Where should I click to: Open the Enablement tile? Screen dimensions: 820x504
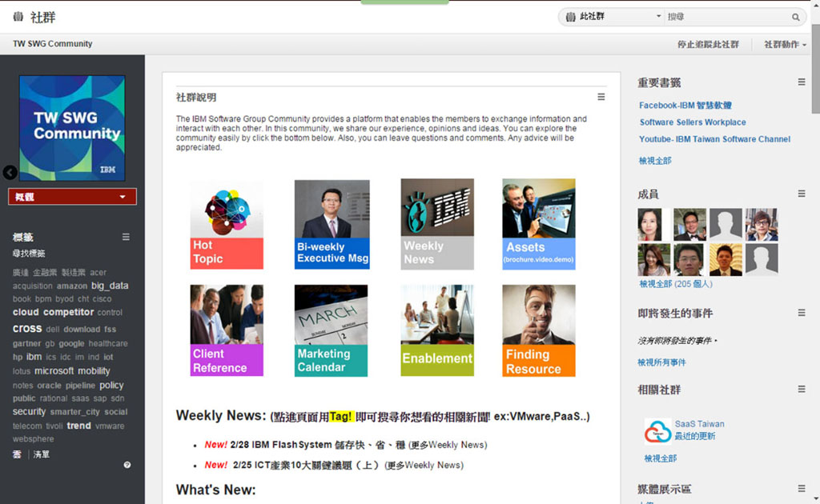[437, 330]
